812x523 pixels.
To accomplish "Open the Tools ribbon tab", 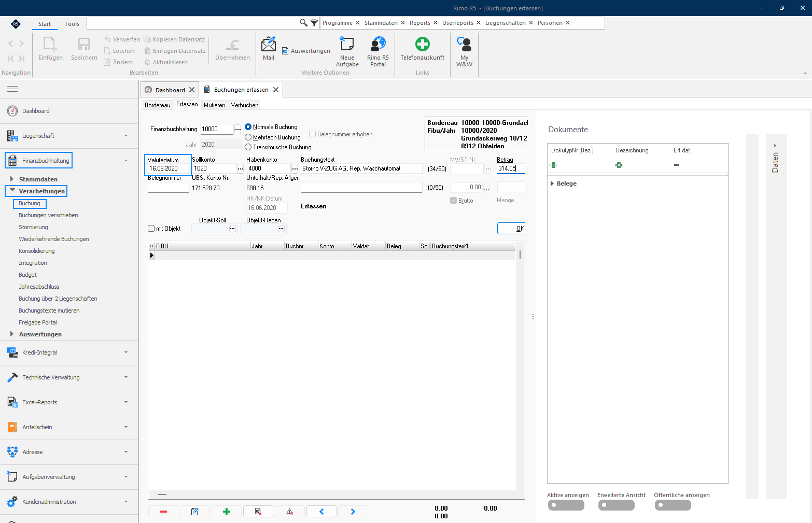I will pos(72,24).
